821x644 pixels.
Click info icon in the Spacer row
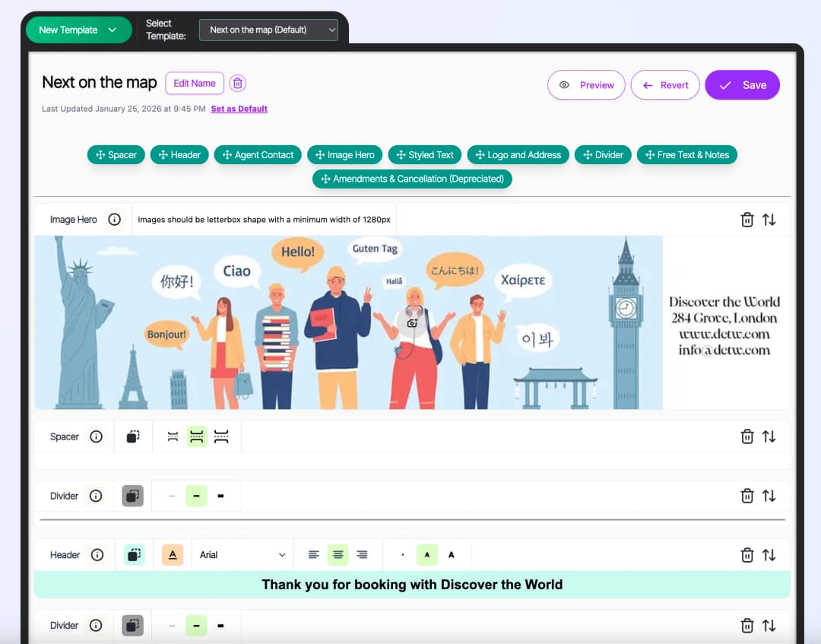pos(97,436)
